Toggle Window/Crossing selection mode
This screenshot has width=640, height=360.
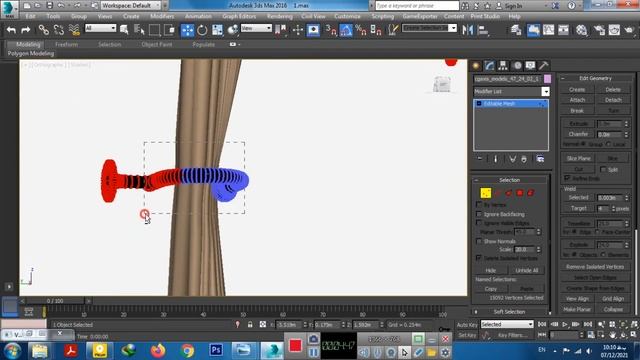[169, 30]
